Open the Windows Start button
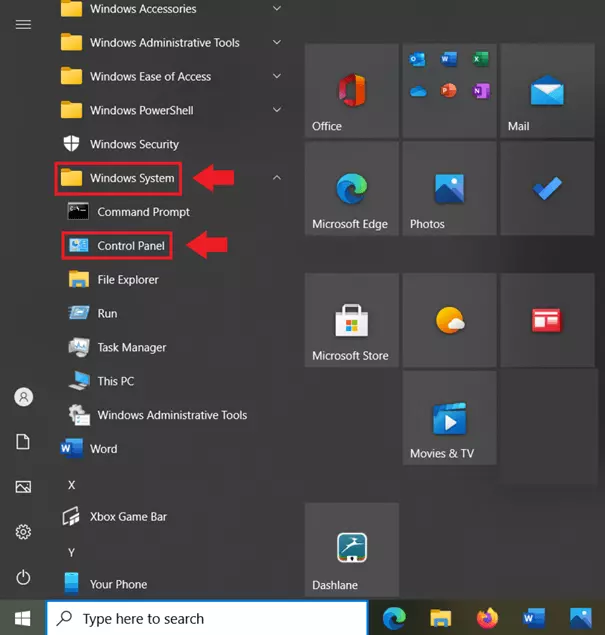 coord(23,618)
